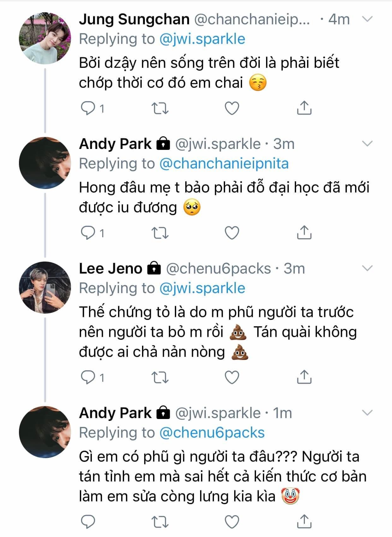
Task: Open Lee Jeno's profile picture
Action: click(45, 287)
